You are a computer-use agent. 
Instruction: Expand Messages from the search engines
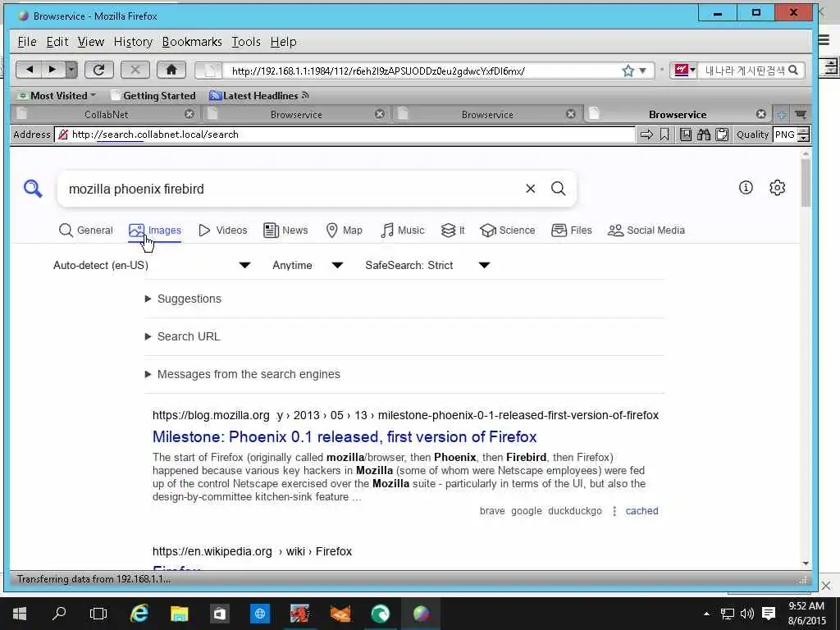click(243, 374)
